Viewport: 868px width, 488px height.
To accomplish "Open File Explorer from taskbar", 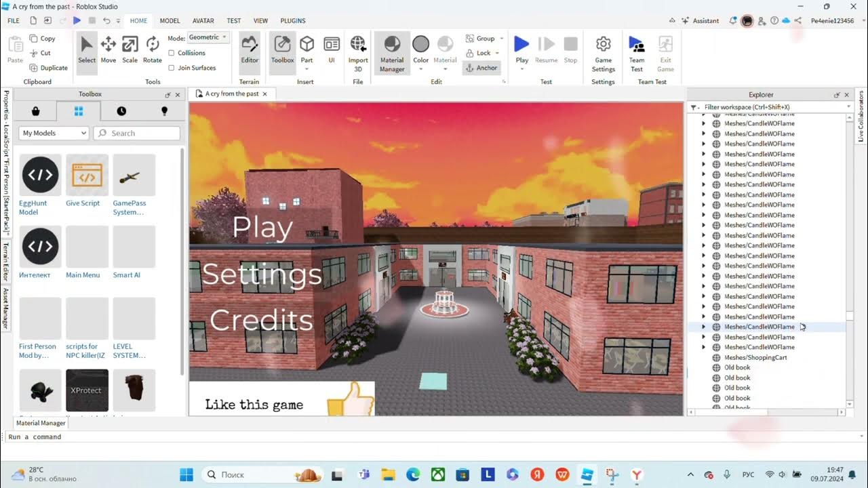I will [x=388, y=475].
